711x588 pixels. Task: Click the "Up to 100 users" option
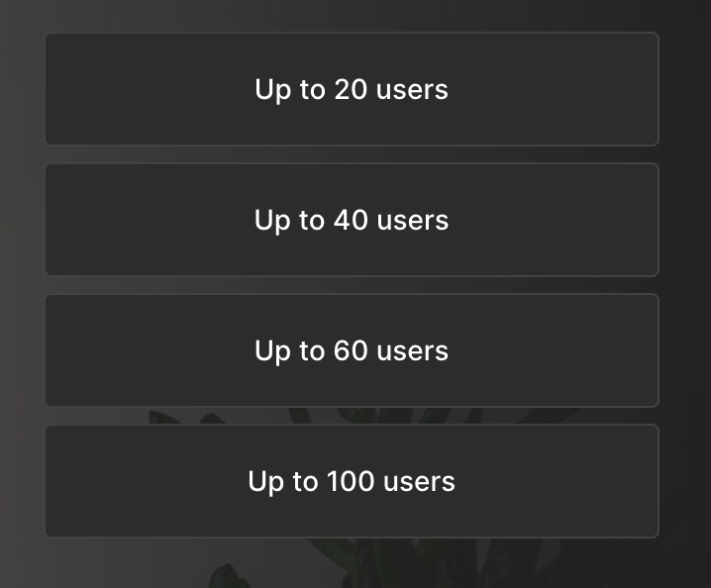click(x=352, y=481)
